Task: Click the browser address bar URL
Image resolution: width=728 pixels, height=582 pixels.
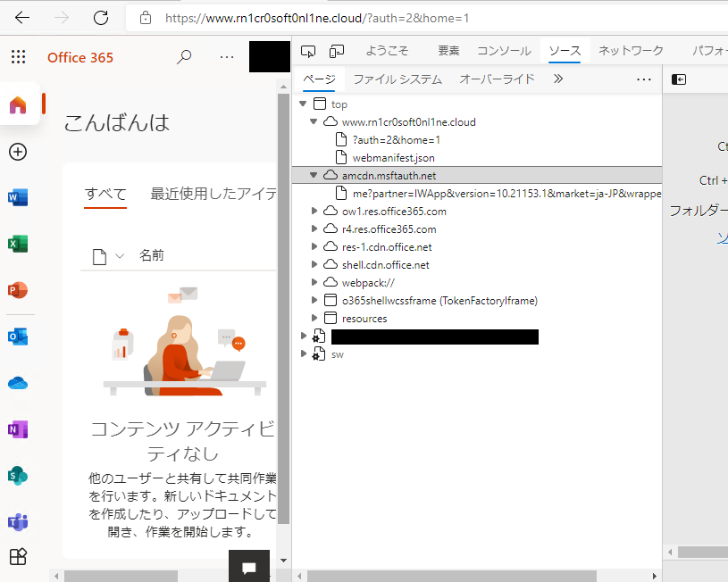Action: coord(317,18)
